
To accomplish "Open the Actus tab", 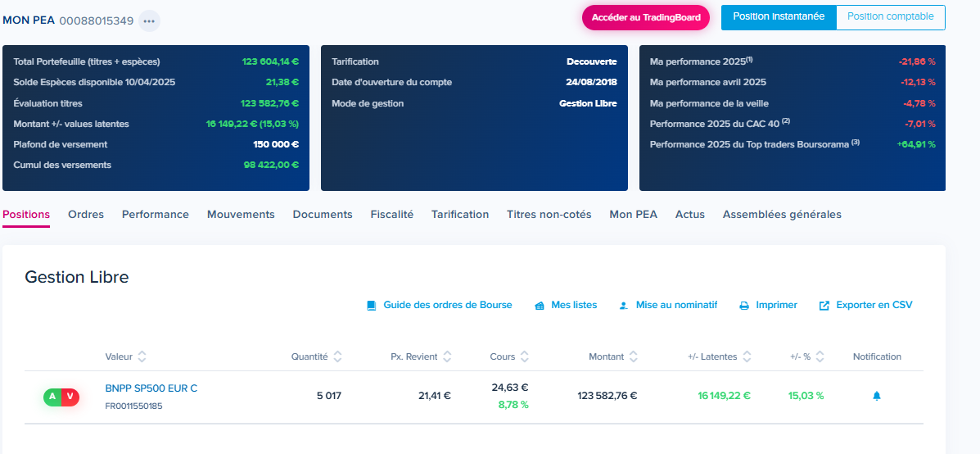I will point(690,215).
